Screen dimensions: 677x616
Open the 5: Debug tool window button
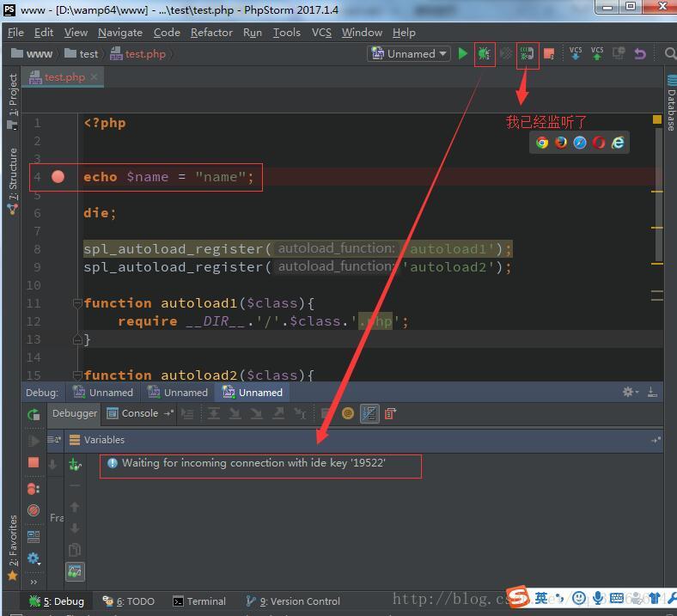point(56,601)
